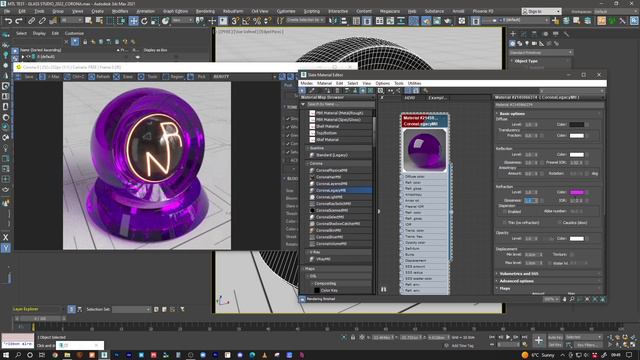Toggle the selection lock icon in status bar
This screenshot has height=360, width=640.
pos(353,338)
